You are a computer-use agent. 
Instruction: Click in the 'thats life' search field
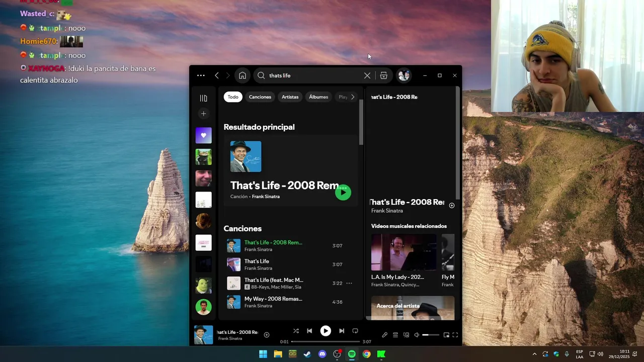(314, 75)
